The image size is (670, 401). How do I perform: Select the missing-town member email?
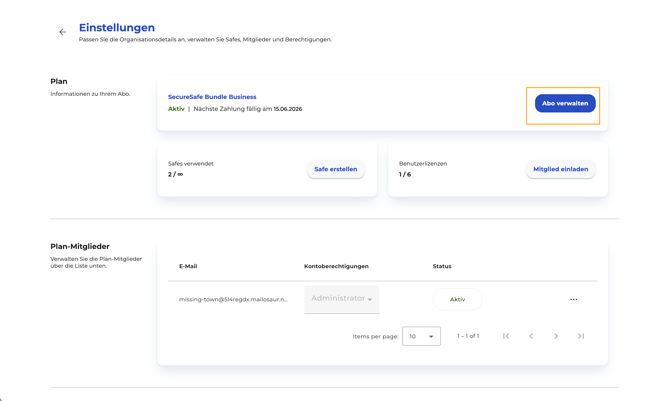pos(233,299)
